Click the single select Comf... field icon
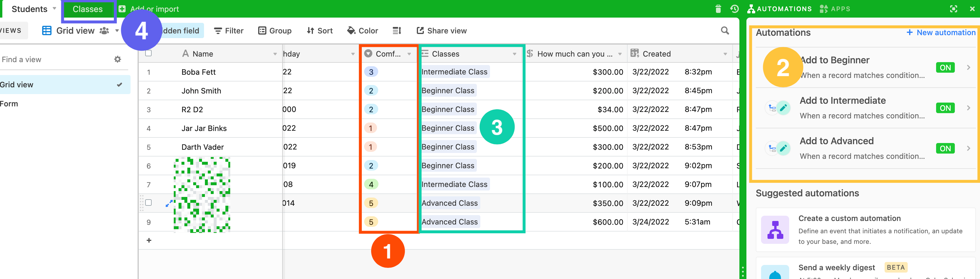The width and height of the screenshot is (980, 279). (x=368, y=53)
